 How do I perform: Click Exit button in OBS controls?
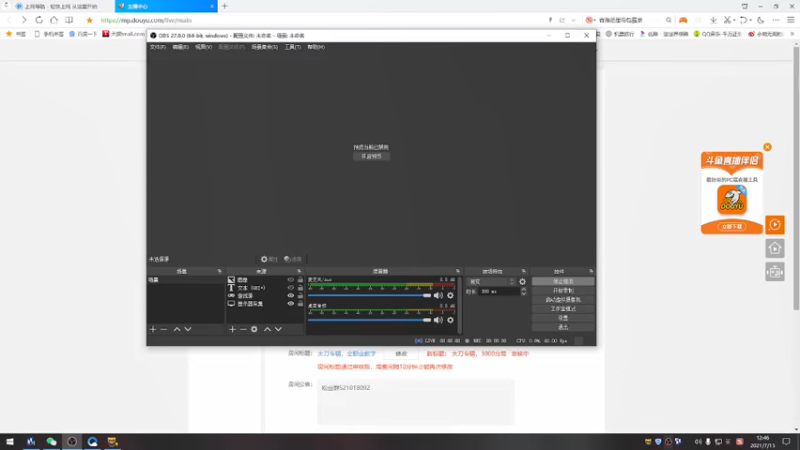tap(563, 327)
